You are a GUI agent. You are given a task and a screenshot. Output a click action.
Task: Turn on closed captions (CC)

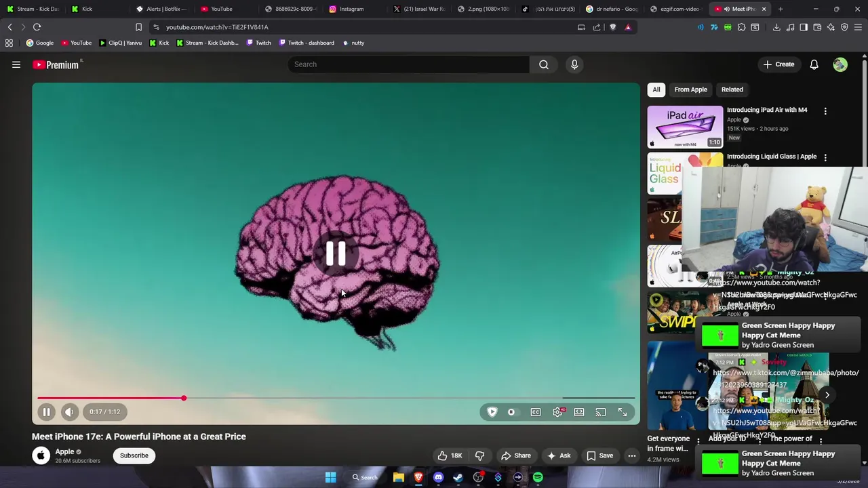pyautogui.click(x=536, y=412)
